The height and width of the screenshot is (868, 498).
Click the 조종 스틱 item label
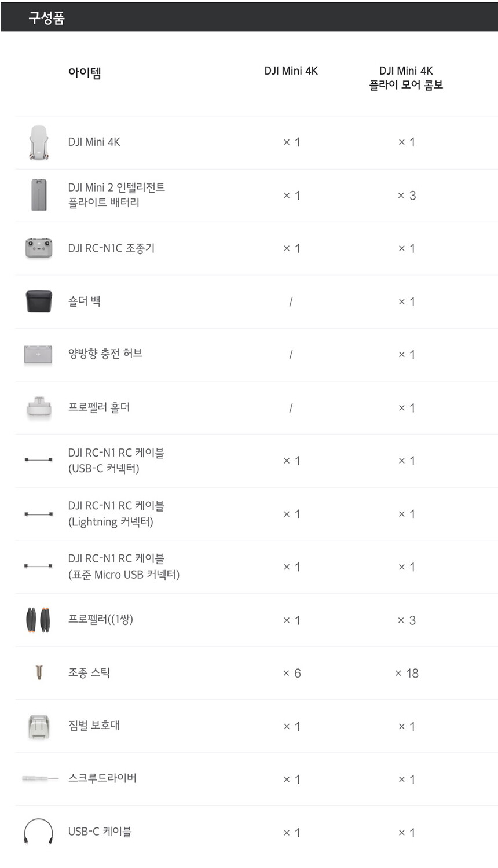coord(89,672)
